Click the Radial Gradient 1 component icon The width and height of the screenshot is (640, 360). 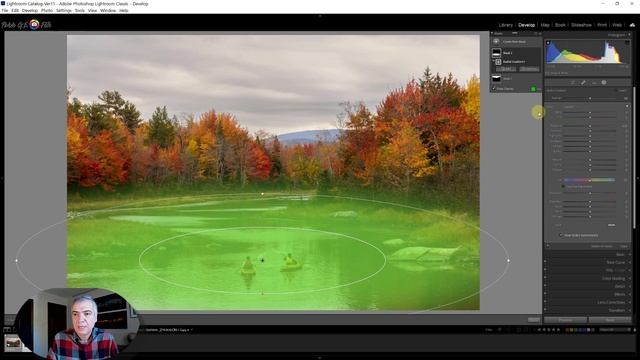498,62
